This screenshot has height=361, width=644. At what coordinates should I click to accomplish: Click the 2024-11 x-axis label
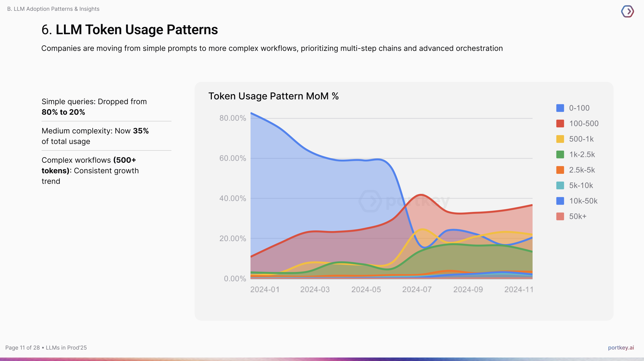(x=518, y=290)
